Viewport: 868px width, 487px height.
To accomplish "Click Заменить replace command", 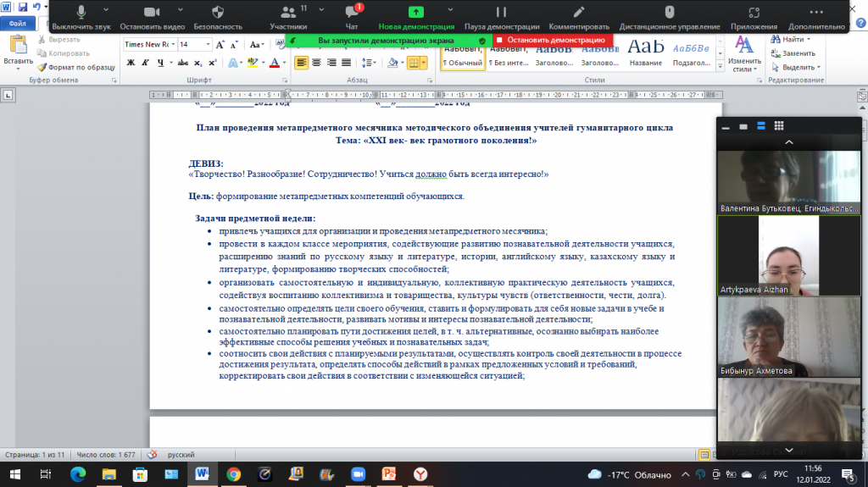I will click(x=793, y=53).
